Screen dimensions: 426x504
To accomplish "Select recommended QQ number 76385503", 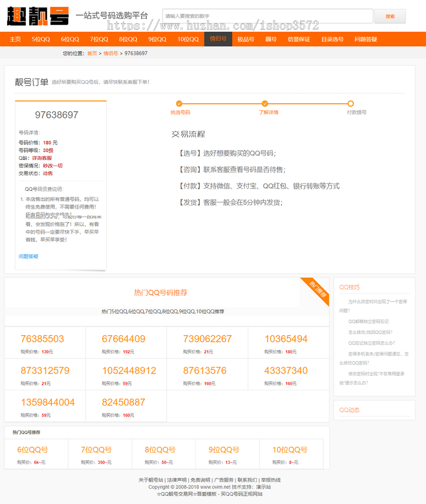I will (x=42, y=339).
